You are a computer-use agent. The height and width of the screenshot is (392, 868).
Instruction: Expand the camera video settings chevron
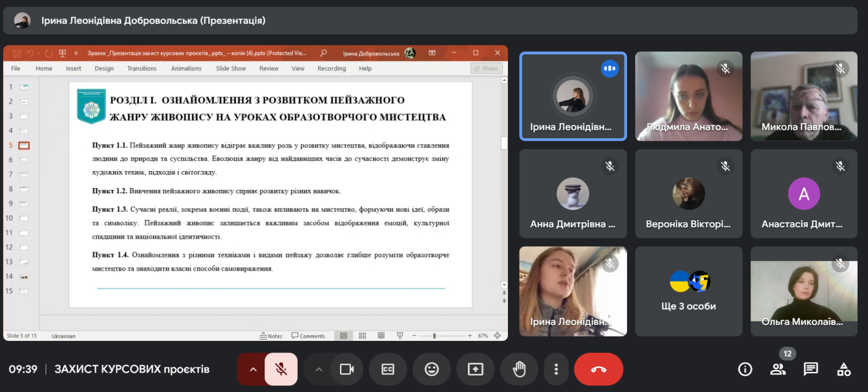point(318,369)
